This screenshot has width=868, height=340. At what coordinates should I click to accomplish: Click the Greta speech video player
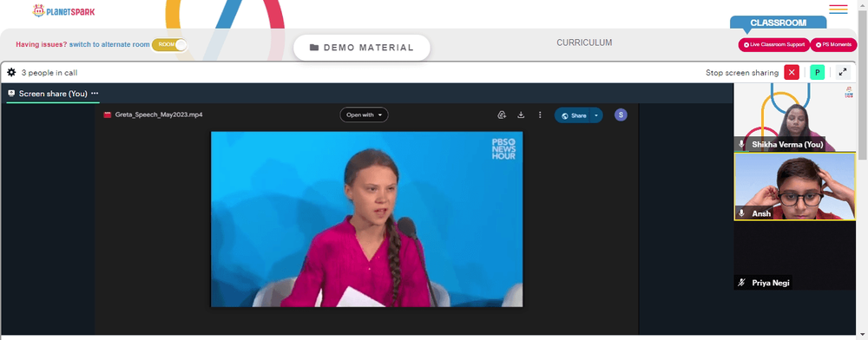click(366, 219)
